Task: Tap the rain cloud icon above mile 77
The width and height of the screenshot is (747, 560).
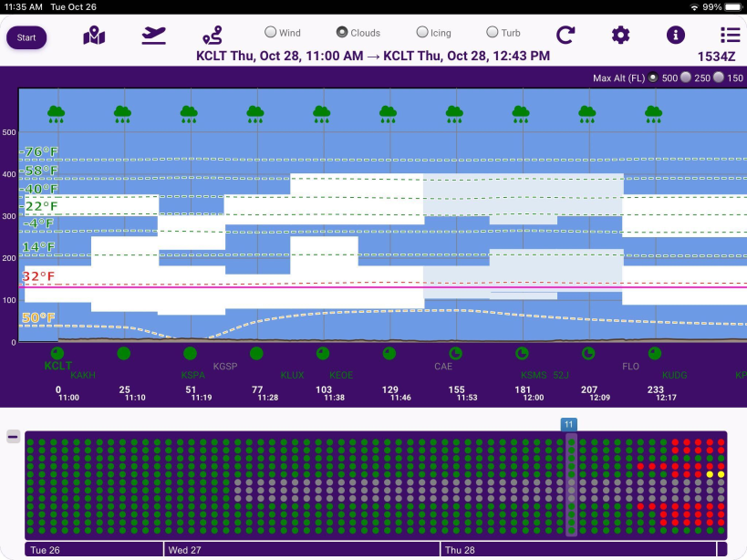Action: 255,114
